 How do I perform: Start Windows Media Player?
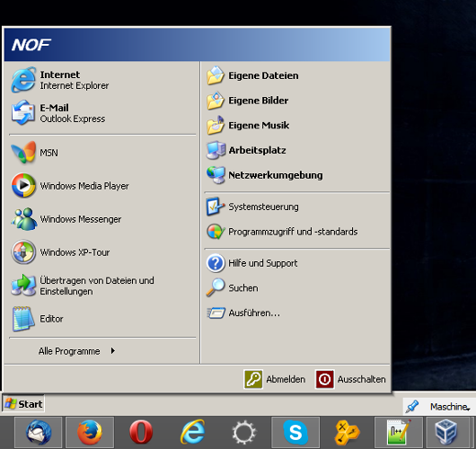pos(101,186)
